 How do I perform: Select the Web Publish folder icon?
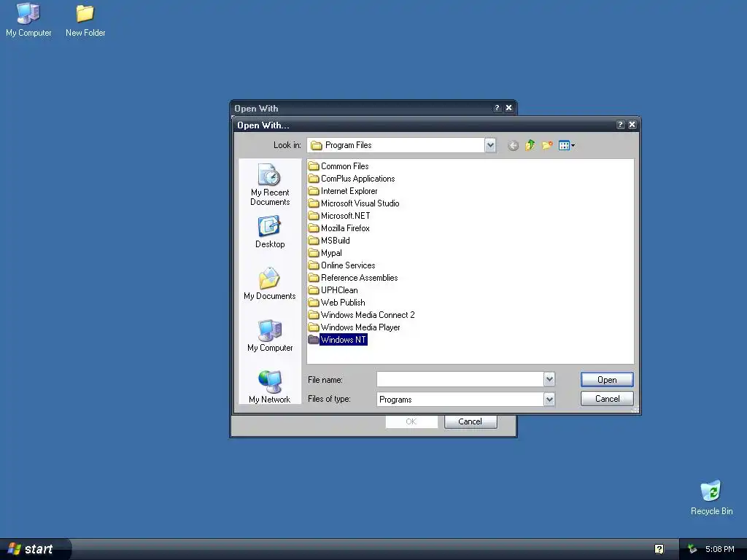pyautogui.click(x=313, y=303)
